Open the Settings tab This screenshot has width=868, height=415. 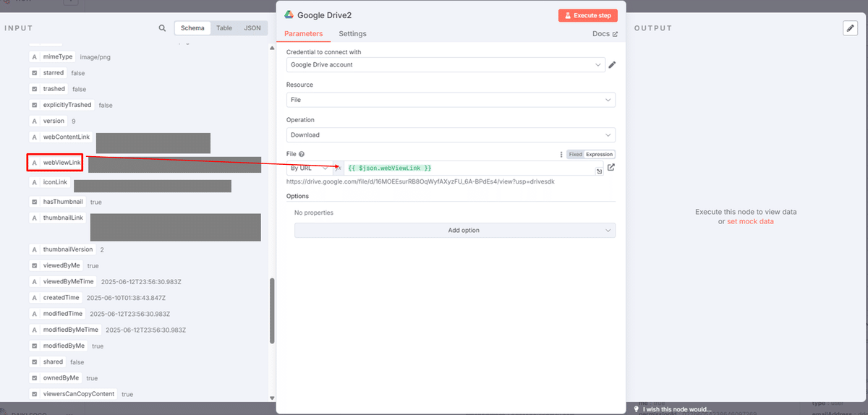click(352, 34)
